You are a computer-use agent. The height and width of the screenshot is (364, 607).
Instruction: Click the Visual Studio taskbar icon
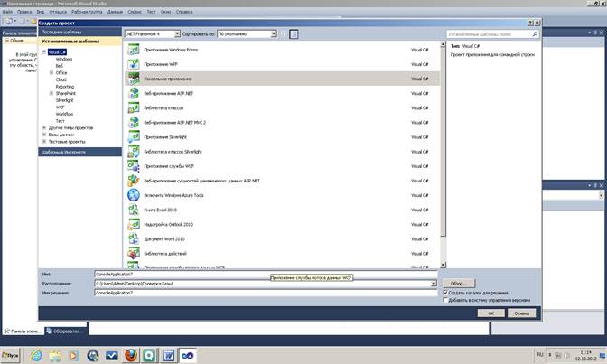coord(187,355)
